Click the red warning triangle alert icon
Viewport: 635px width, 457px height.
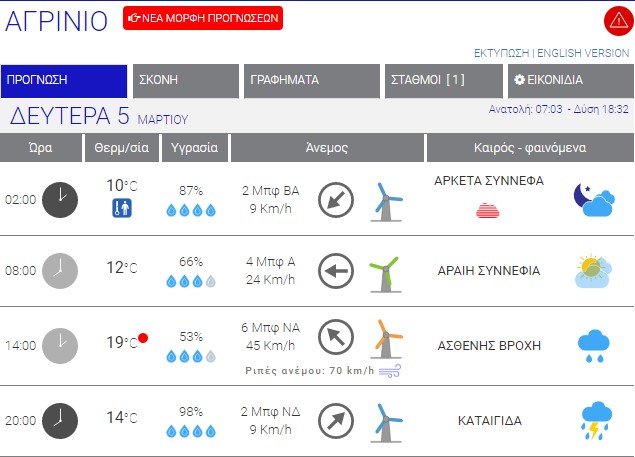click(616, 20)
